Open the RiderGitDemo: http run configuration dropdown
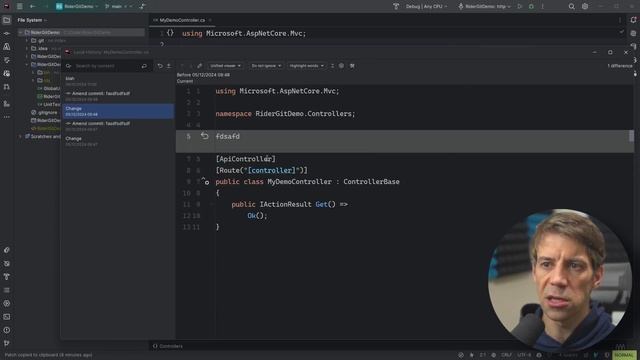Screen dimensions: 640x360 (485, 7)
